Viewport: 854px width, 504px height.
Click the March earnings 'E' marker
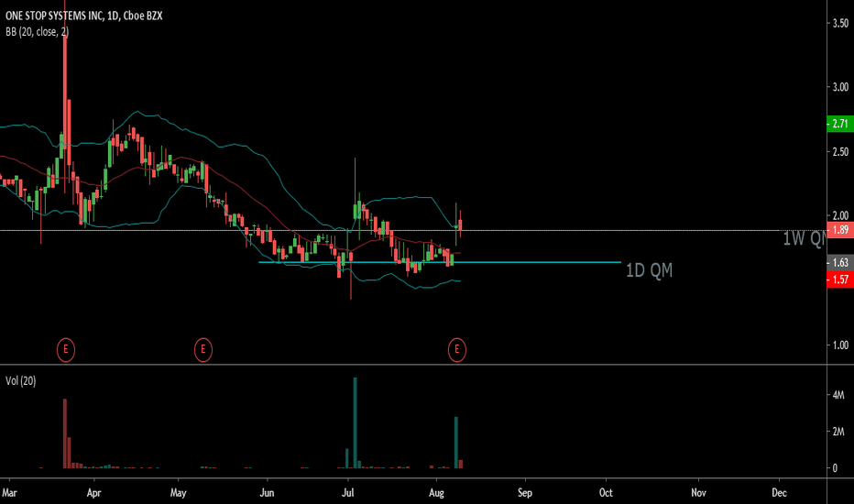pos(65,349)
